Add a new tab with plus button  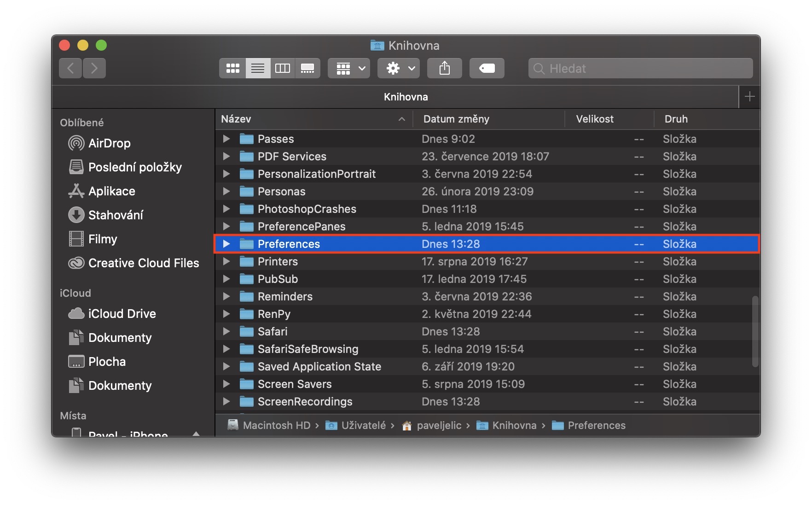(x=749, y=97)
